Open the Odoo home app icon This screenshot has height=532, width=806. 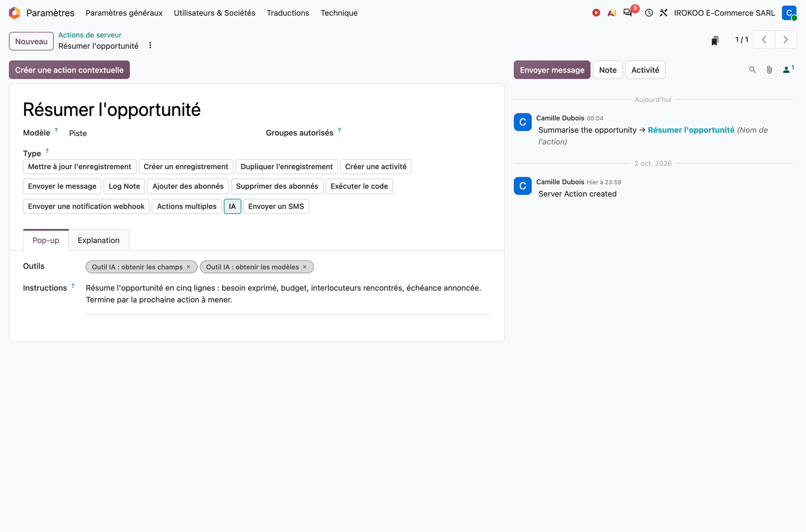(x=15, y=13)
